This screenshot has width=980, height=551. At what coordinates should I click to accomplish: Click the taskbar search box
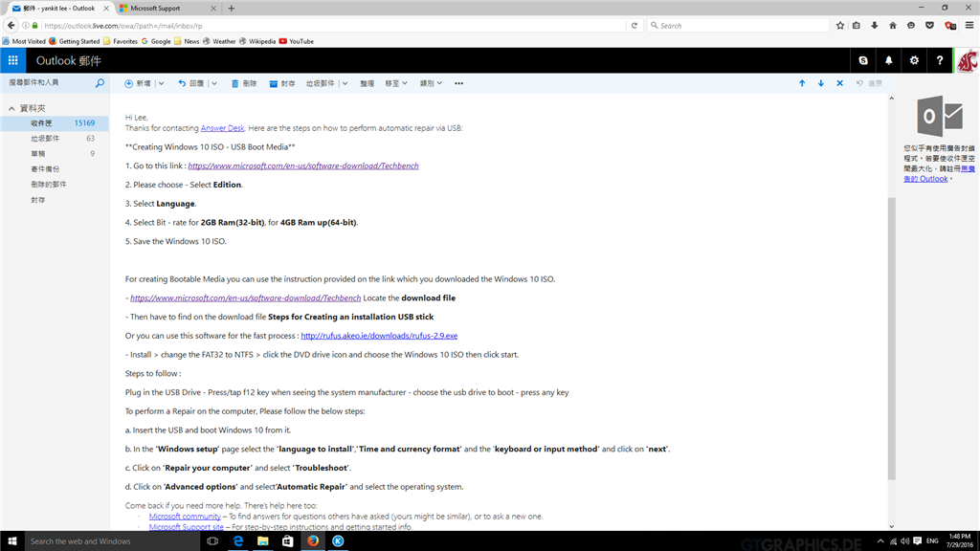pyautogui.click(x=112, y=541)
